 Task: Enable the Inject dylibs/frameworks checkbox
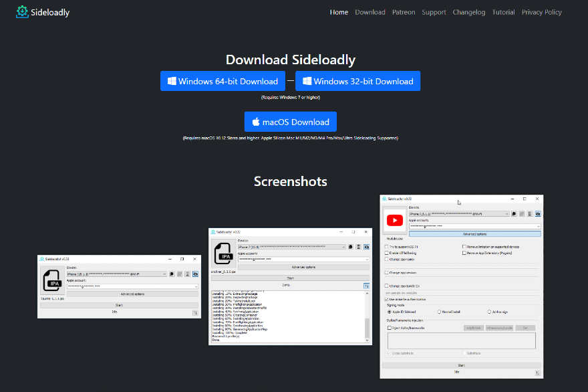tap(390, 328)
